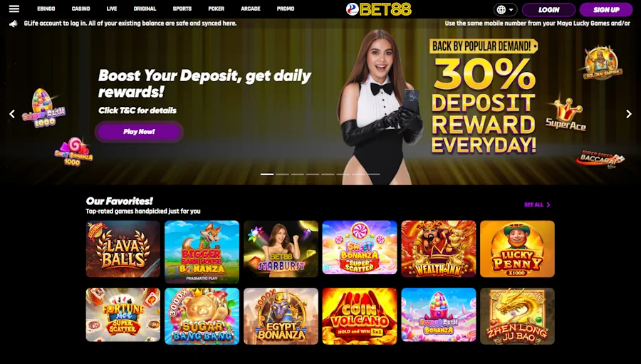Click SEE ALL link for favorites
The height and width of the screenshot is (364, 641).
(537, 204)
